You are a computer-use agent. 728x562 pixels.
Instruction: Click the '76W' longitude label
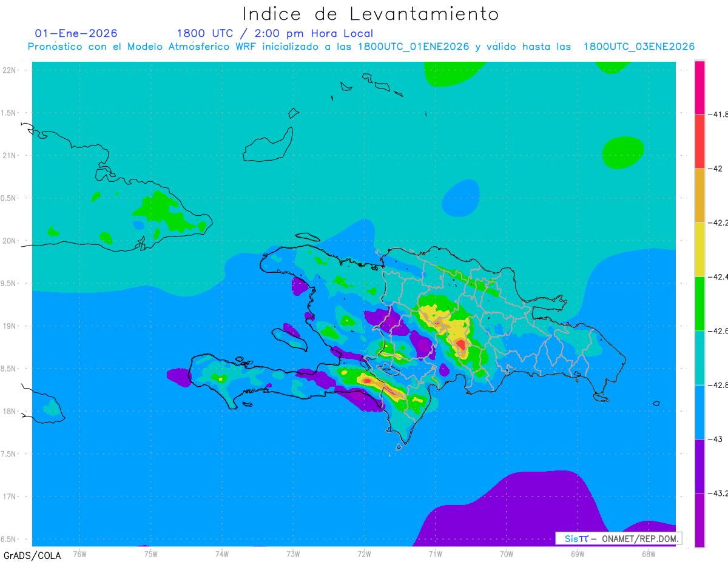click(x=79, y=554)
